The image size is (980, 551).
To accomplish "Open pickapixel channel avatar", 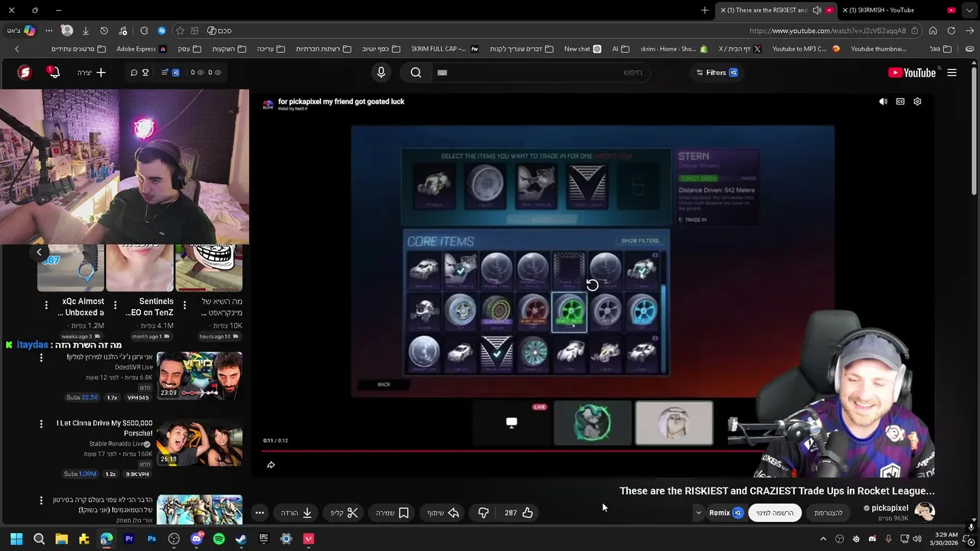I will [925, 511].
